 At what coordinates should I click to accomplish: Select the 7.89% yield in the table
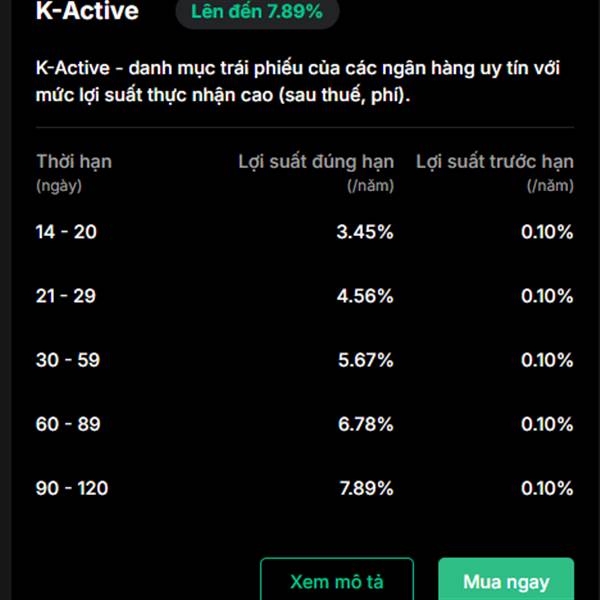(x=365, y=488)
